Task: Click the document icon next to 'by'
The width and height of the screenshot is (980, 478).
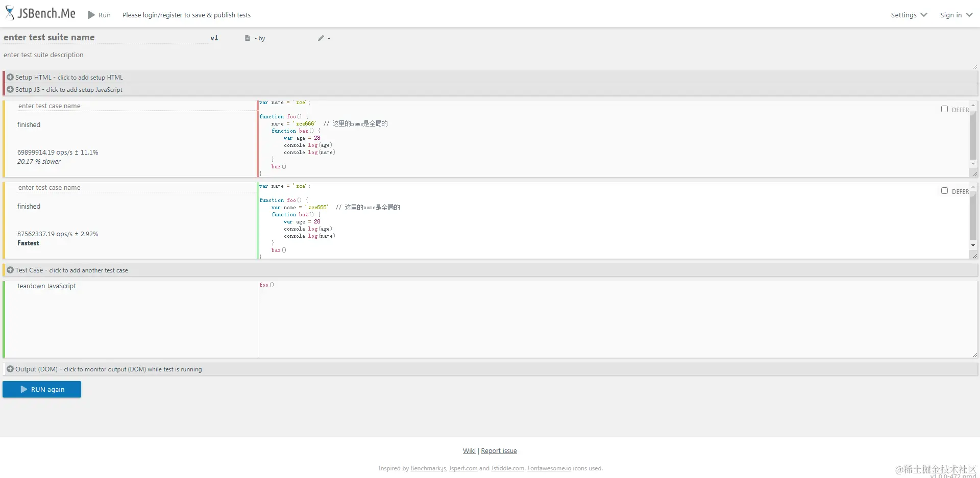Action: [x=248, y=38]
